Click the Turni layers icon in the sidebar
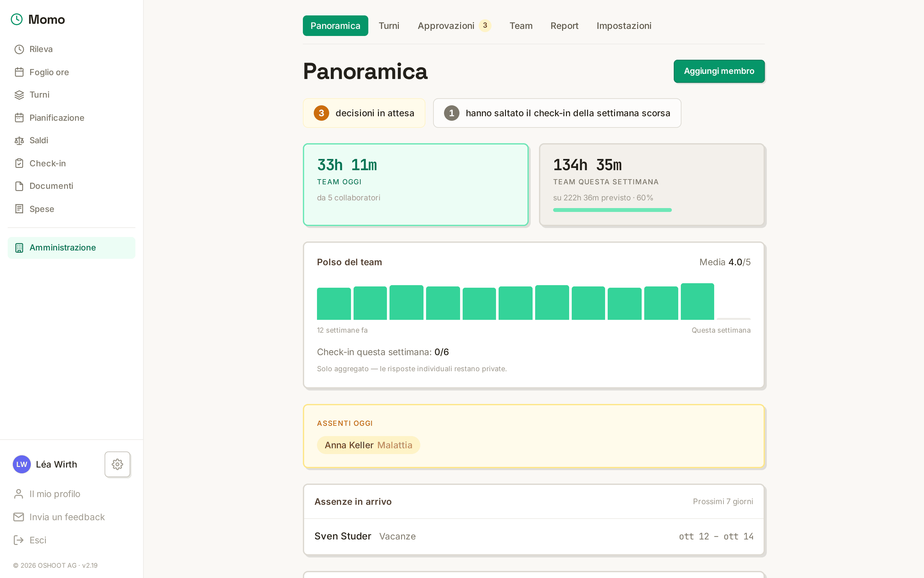The width and height of the screenshot is (924, 578). pos(19,95)
